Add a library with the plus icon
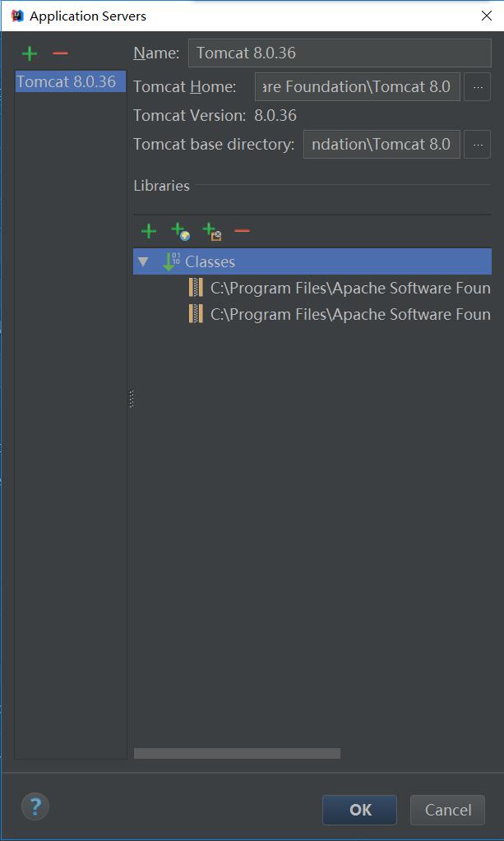The image size is (504, 841). [x=149, y=231]
